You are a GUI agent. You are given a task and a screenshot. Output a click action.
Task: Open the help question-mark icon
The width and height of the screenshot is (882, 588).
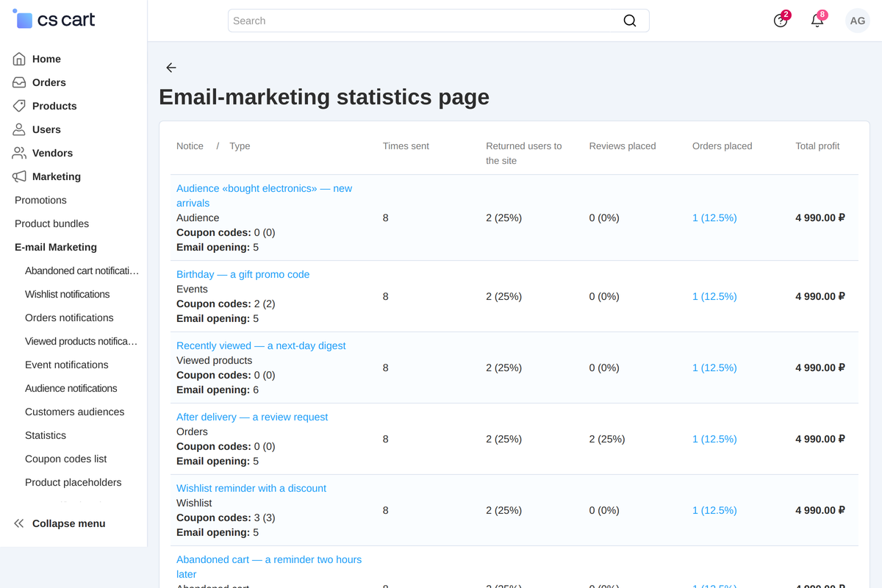point(781,21)
